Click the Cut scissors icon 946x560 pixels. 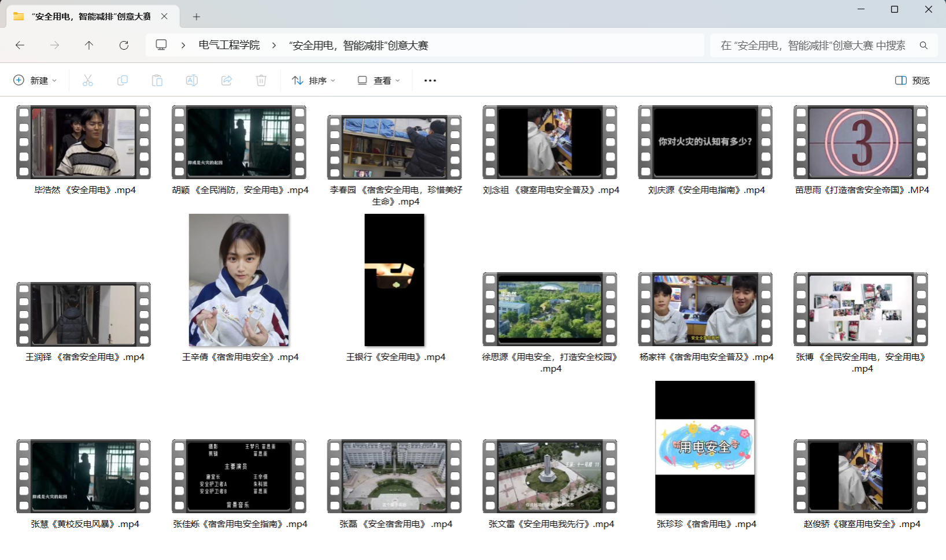click(x=88, y=80)
